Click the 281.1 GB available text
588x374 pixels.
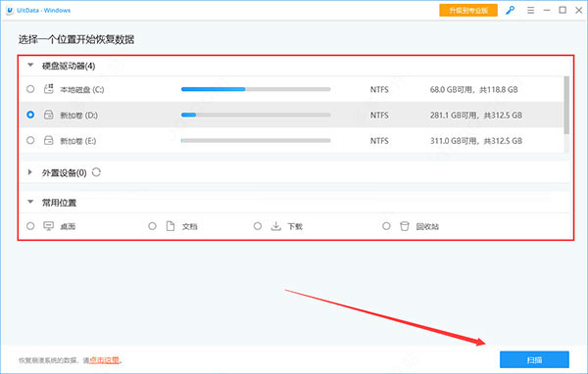[476, 116]
